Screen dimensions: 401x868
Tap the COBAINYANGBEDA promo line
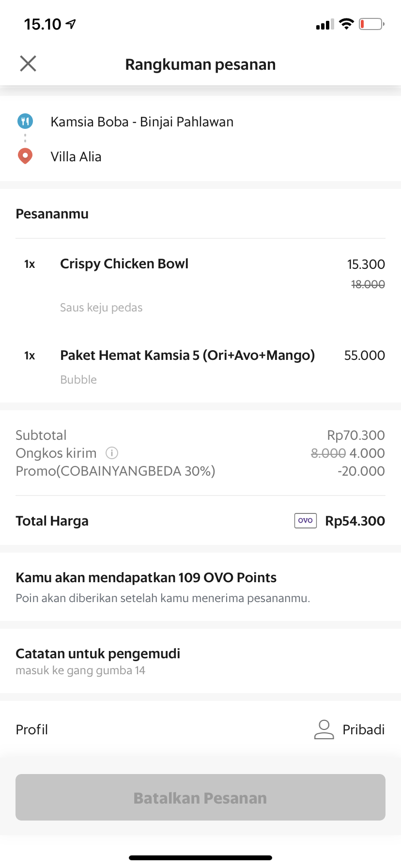[115, 471]
